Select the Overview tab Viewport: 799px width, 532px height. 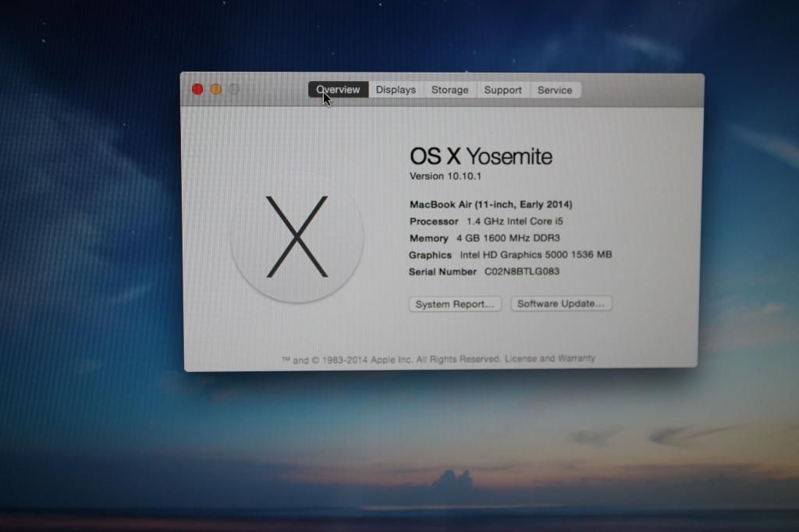tap(338, 90)
